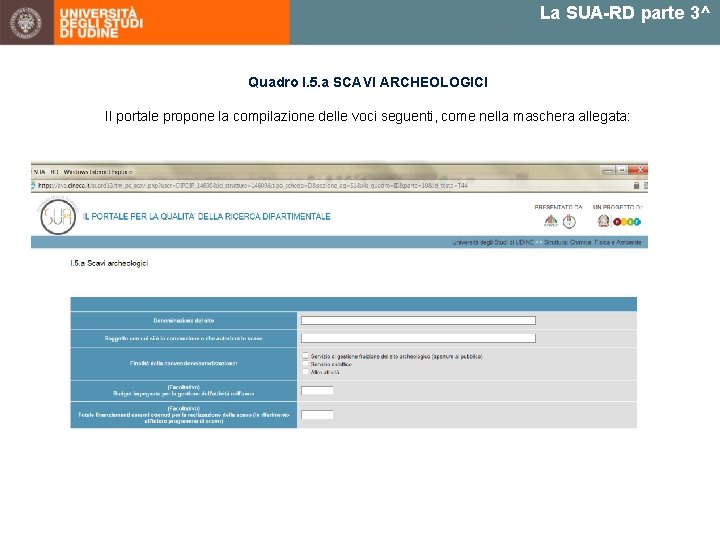
Task: Click the 'Quadro I.5.a SCAVI ARCHEOLOGICI' slide title
Action: click(x=368, y=82)
